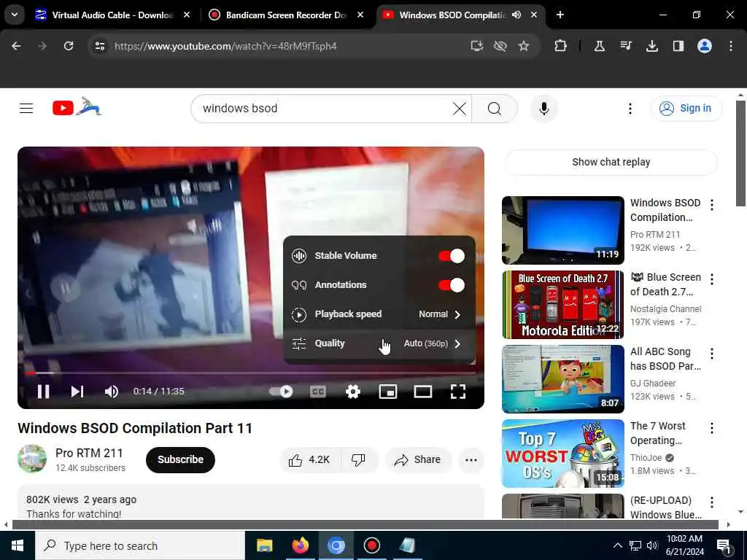
Task: Open options for Windows BSOD Compilation suggestion
Action: (712, 205)
